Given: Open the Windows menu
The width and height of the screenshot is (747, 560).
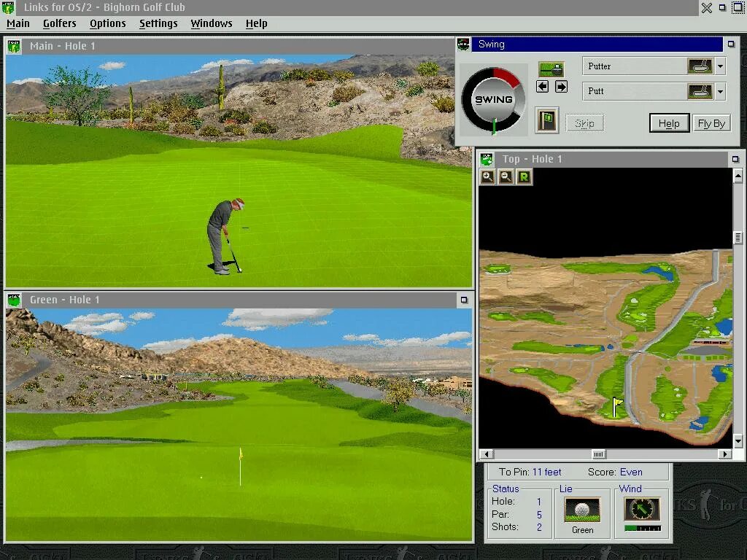Looking at the screenshot, I should (212, 23).
